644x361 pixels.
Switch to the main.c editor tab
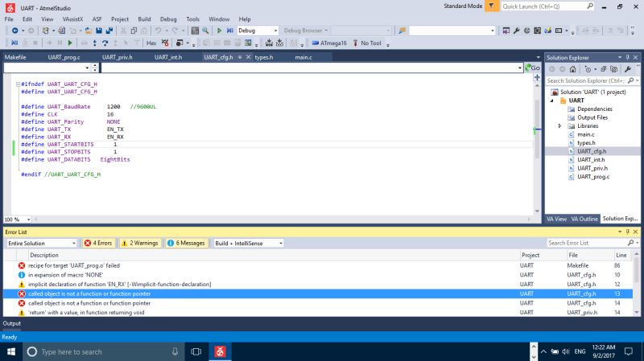pyautogui.click(x=303, y=57)
